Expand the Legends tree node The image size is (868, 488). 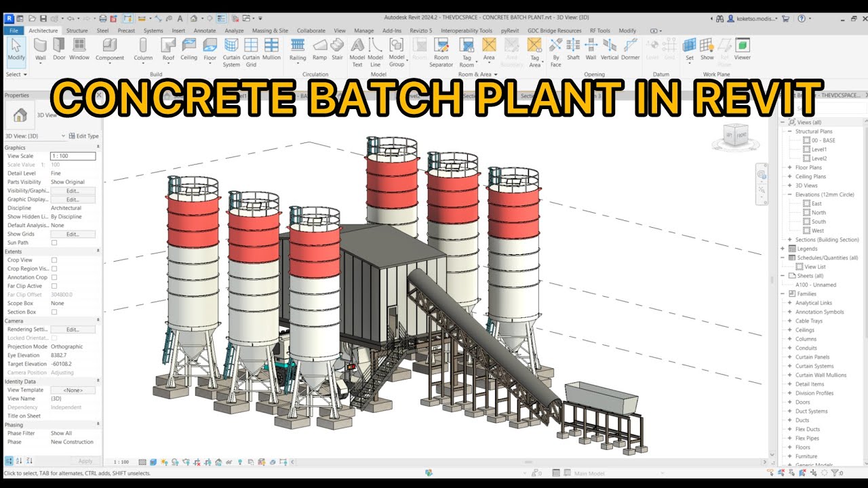point(783,249)
